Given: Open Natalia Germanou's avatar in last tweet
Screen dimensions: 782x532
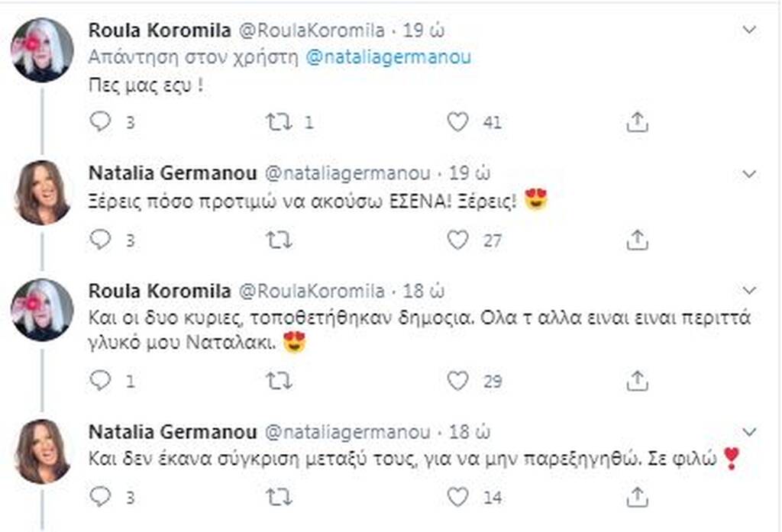Looking at the screenshot, I should 42,451.
